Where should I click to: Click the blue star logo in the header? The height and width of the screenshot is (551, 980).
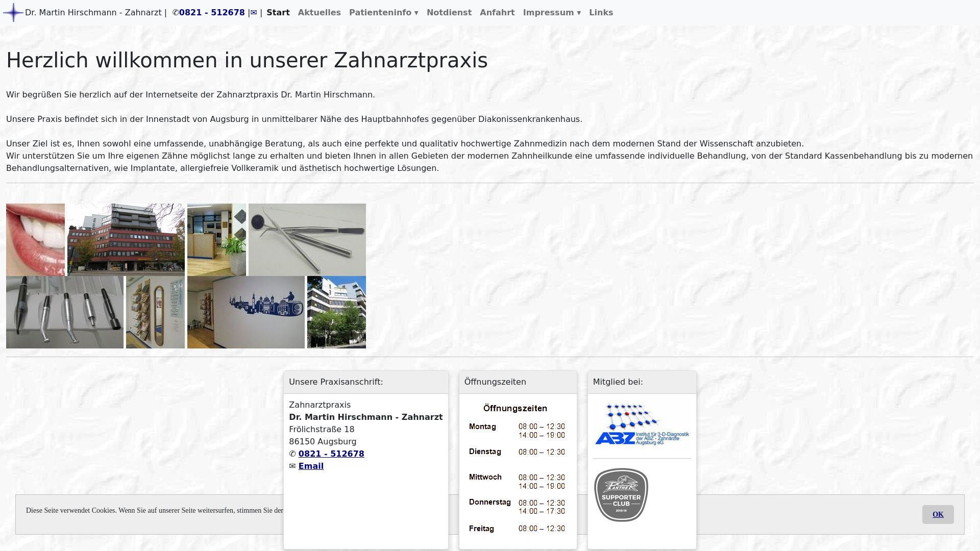(13, 12)
